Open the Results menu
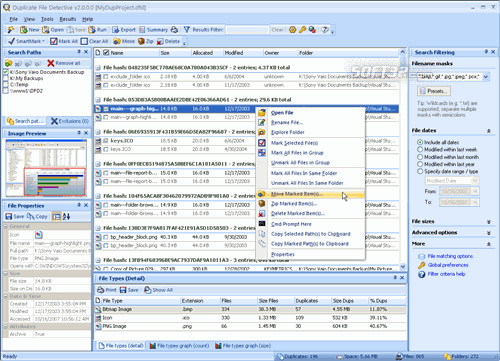The height and width of the screenshot is (361, 500). click(68, 19)
